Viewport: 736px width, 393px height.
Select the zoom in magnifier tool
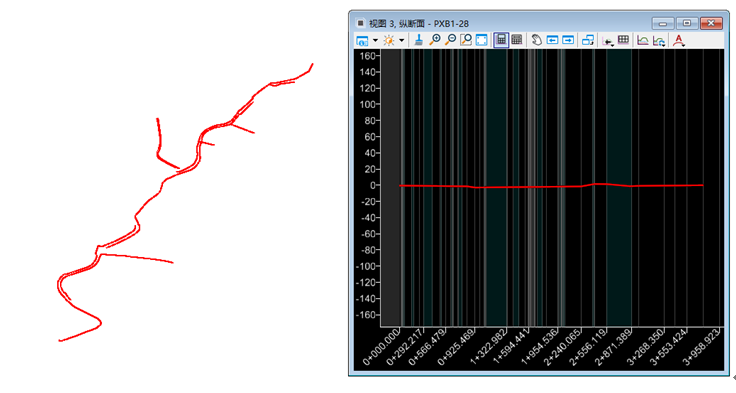[435, 40]
